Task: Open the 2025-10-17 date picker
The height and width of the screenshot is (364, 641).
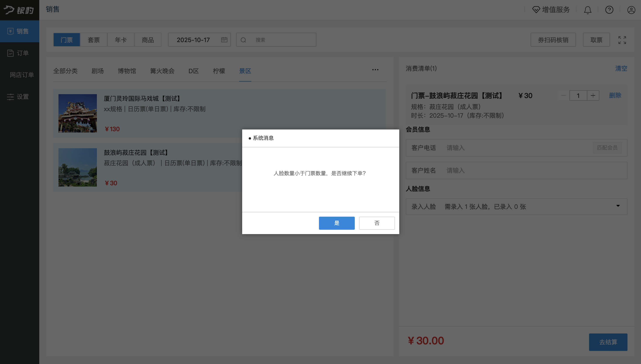Action: (193, 40)
